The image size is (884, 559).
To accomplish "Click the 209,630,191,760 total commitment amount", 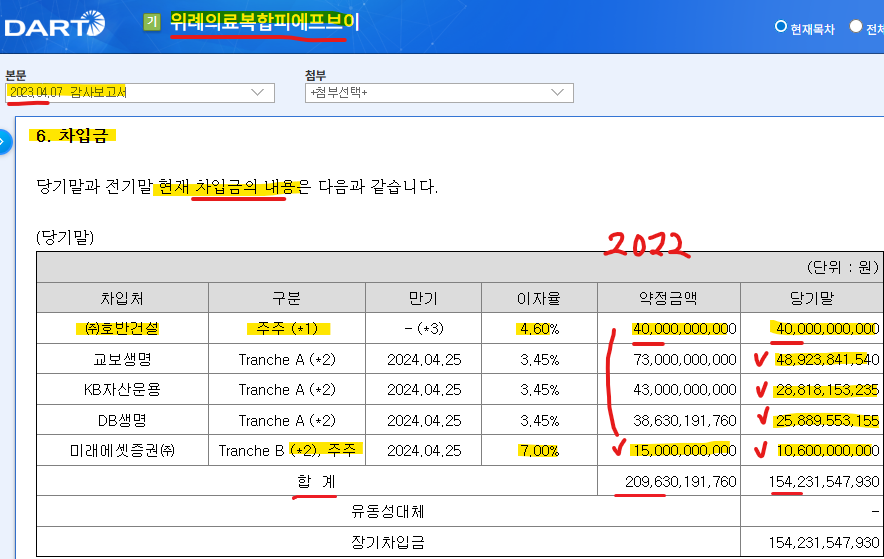I will (680, 481).
